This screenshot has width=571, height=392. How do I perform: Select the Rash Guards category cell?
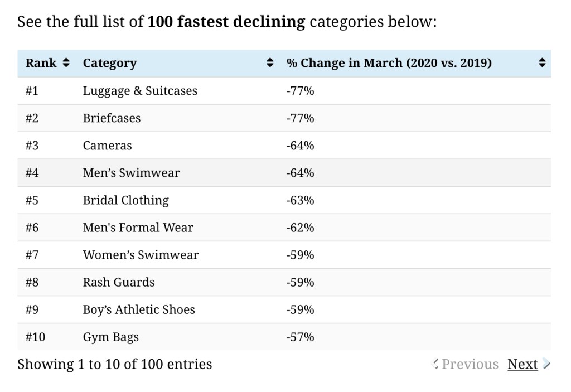[x=118, y=282]
